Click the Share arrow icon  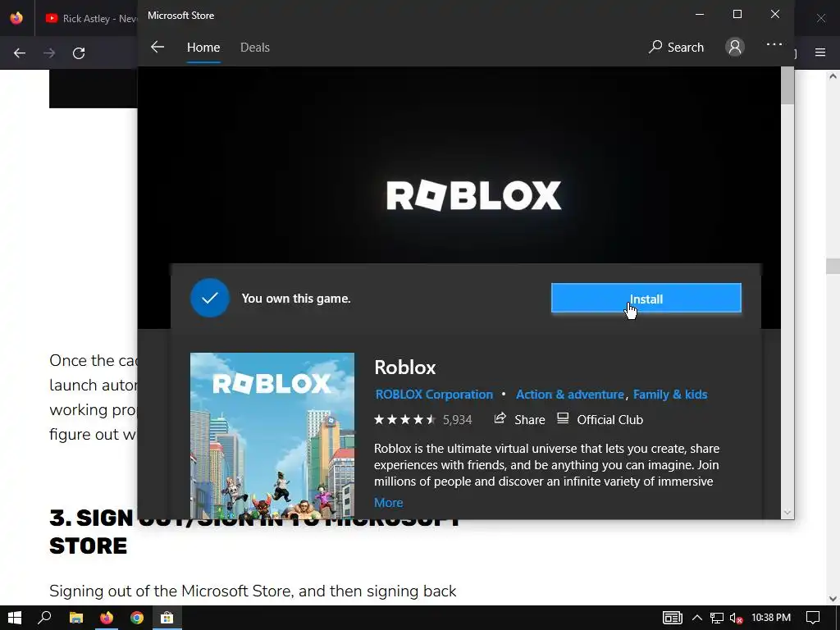pos(500,418)
